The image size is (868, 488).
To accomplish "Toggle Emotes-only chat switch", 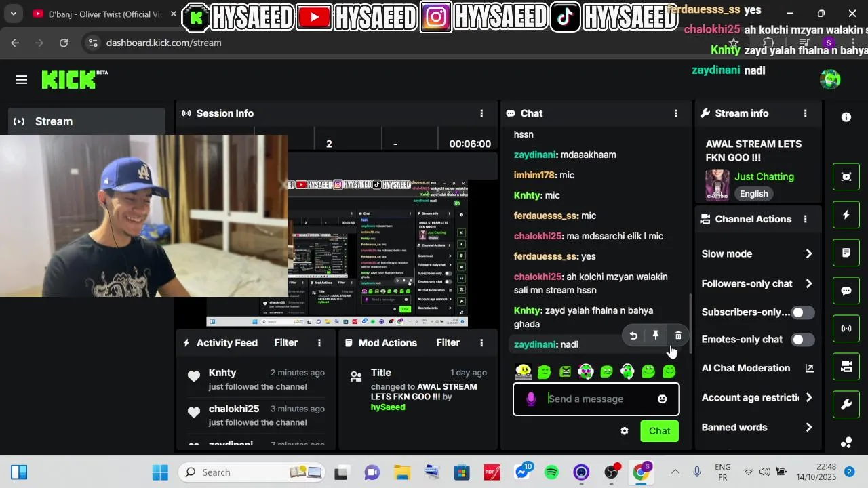I will [804, 340].
